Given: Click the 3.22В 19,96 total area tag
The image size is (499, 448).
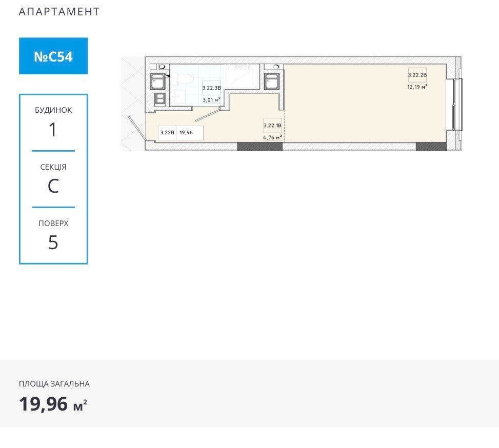Looking at the screenshot, I should coord(181,132).
